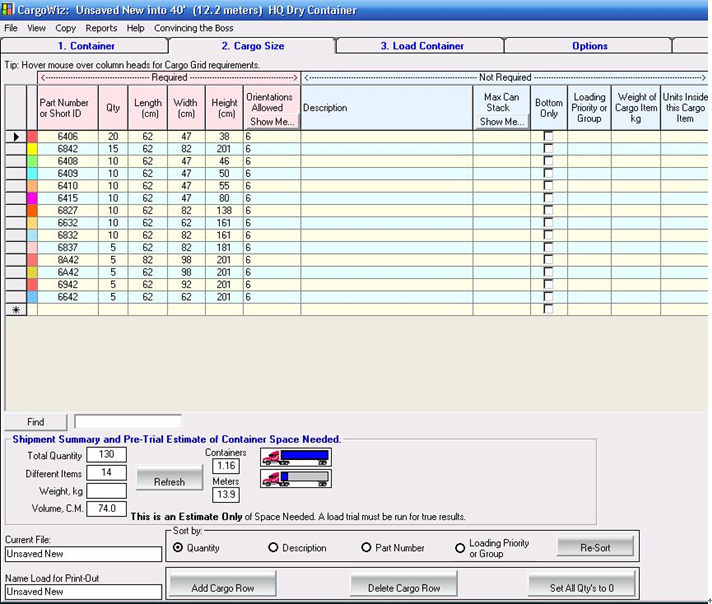Click Qty cell 15 for part 6842
Screen dimensions: 712x604
click(x=113, y=149)
